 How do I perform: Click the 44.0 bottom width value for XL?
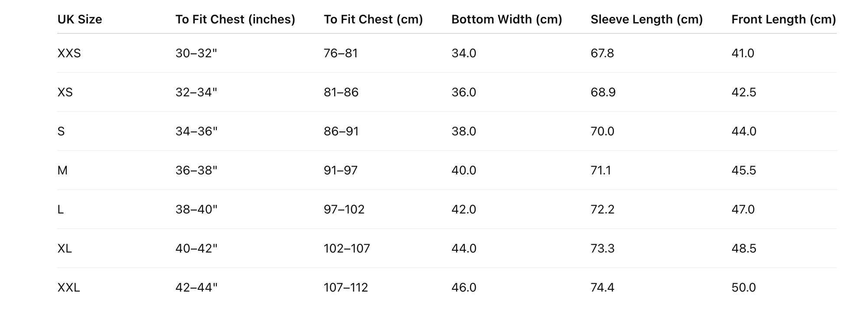(x=463, y=249)
